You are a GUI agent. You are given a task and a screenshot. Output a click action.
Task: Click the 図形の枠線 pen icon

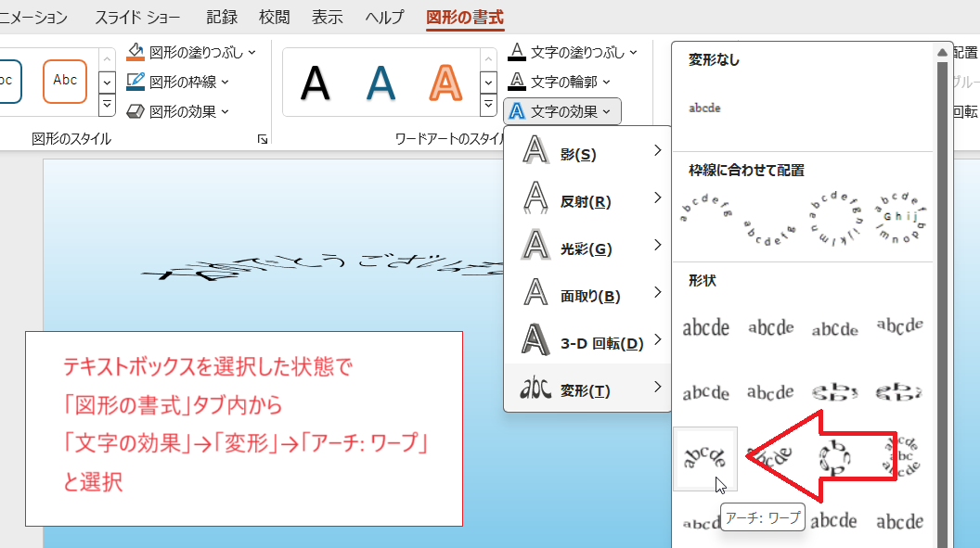coord(135,82)
